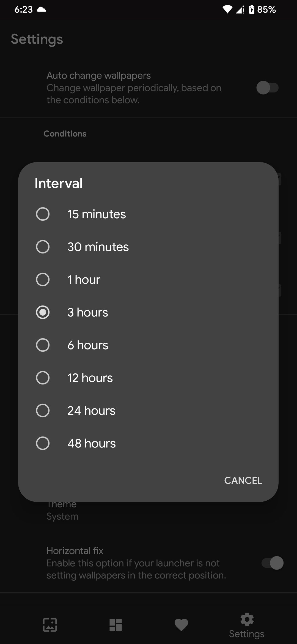This screenshot has width=297, height=644.
Task: Click the cloud icon in the status bar
Action: 42,9
